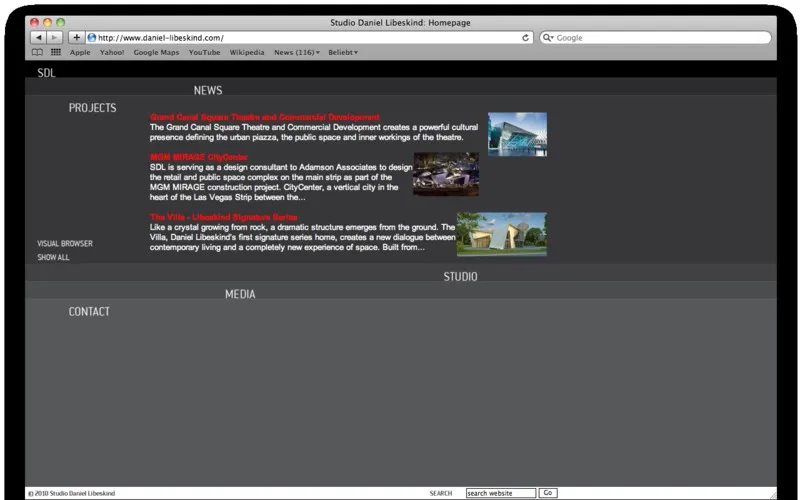Click the Go search button

(x=548, y=493)
